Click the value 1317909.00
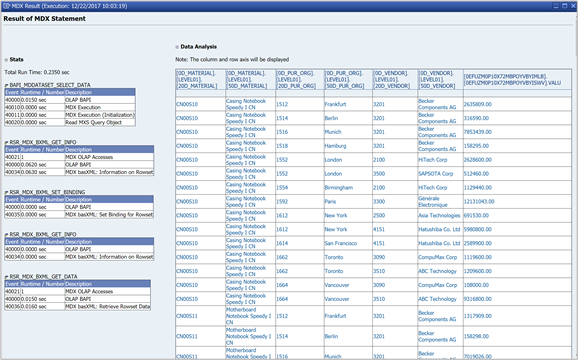Screen dimensions: 578x360 pyautogui.click(x=478, y=316)
